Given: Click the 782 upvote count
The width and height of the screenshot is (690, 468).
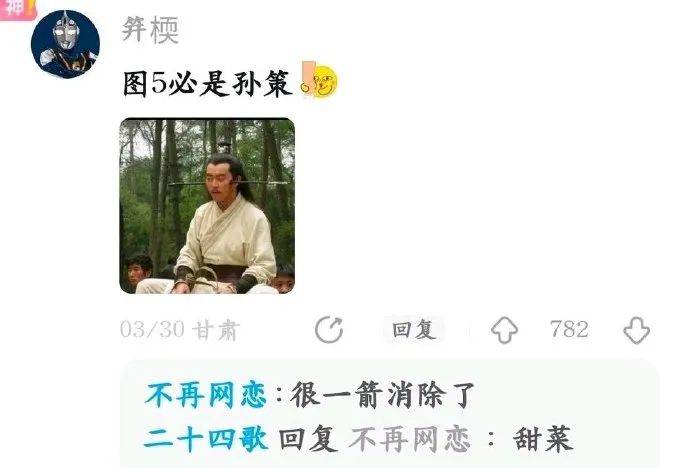Looking at the screenshot, I should (x=569, y=329).
